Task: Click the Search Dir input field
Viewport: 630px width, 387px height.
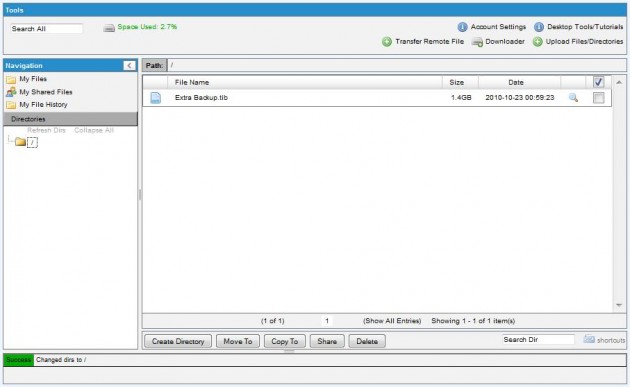Action: (538, 340)
